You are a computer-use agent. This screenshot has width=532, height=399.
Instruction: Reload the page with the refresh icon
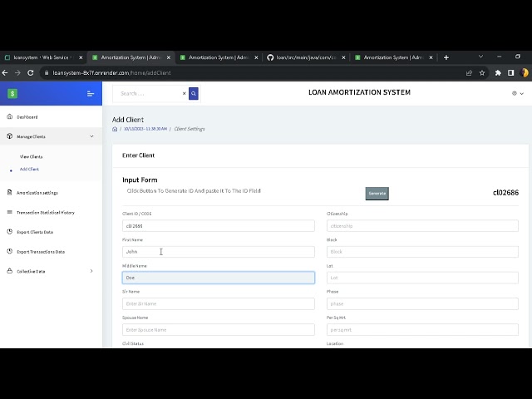pos(31,73)
